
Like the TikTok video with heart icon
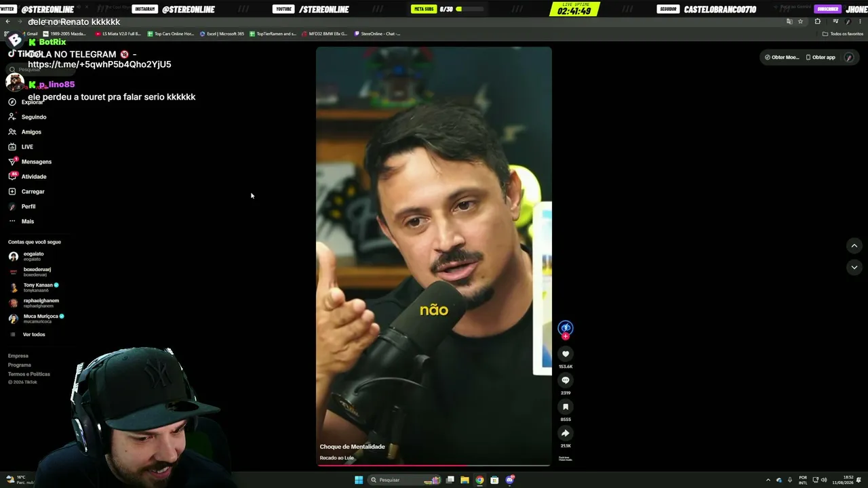click(x=566, y=354)
